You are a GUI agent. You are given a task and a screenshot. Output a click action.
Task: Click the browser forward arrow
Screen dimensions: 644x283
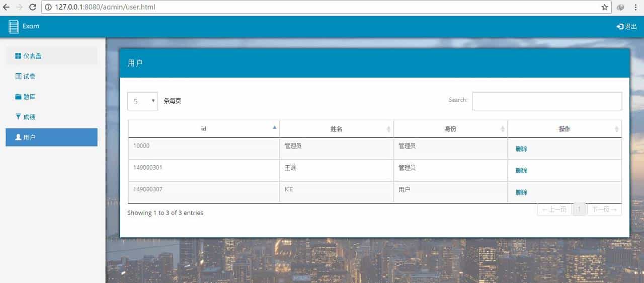coord(19,7)
